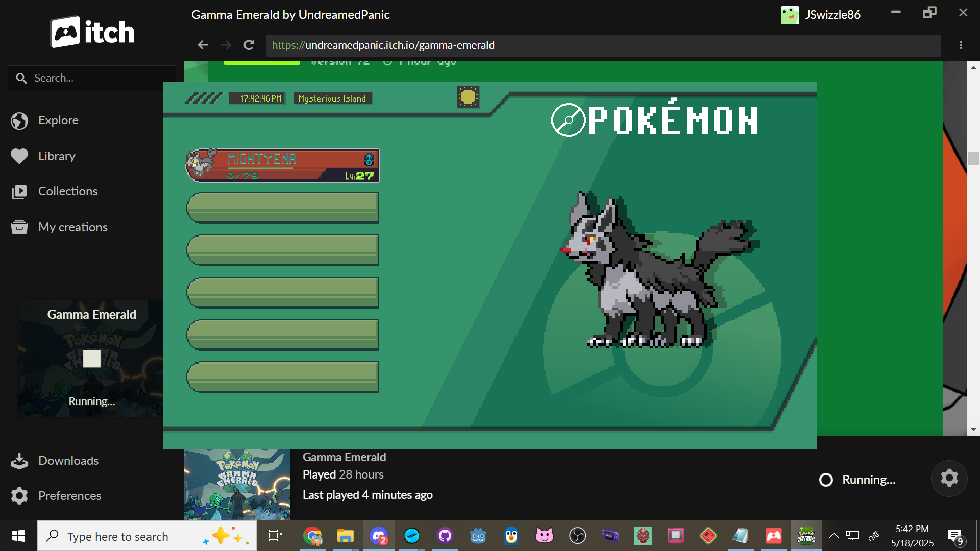This screenshot has width=980, height=551.
Task: Open the penguin app on taskbar
Action: coord(511,536)
